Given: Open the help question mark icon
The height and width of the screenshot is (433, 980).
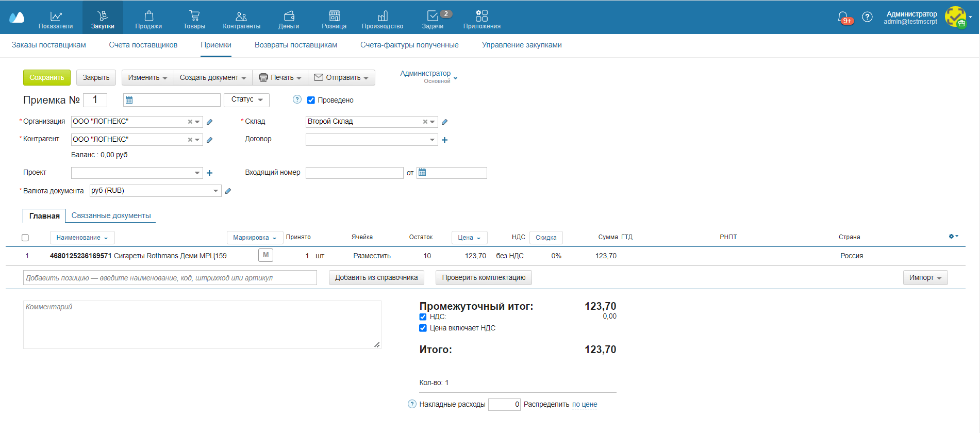Looking at the screenshot, I should tap(868, 17).
